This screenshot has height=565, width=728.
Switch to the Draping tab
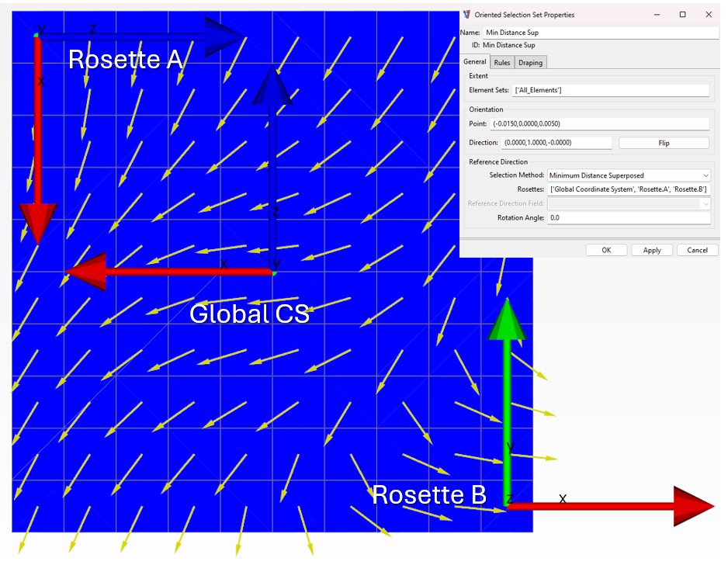531,62
